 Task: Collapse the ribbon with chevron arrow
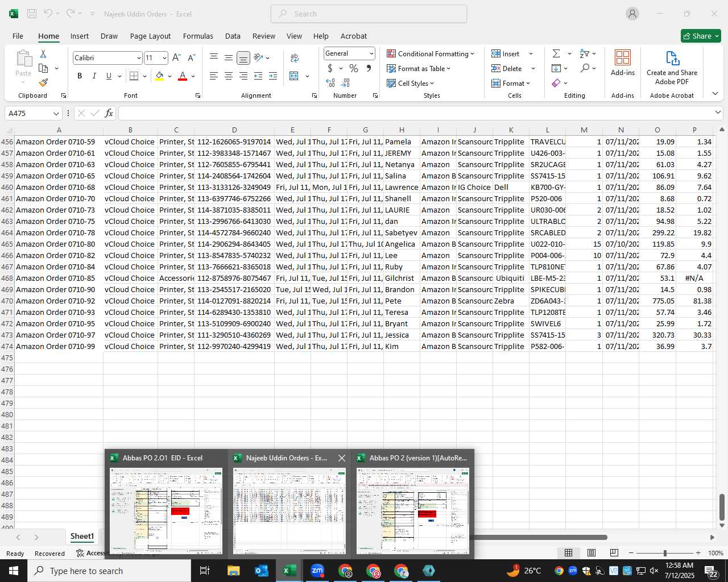tap(715, 93)
